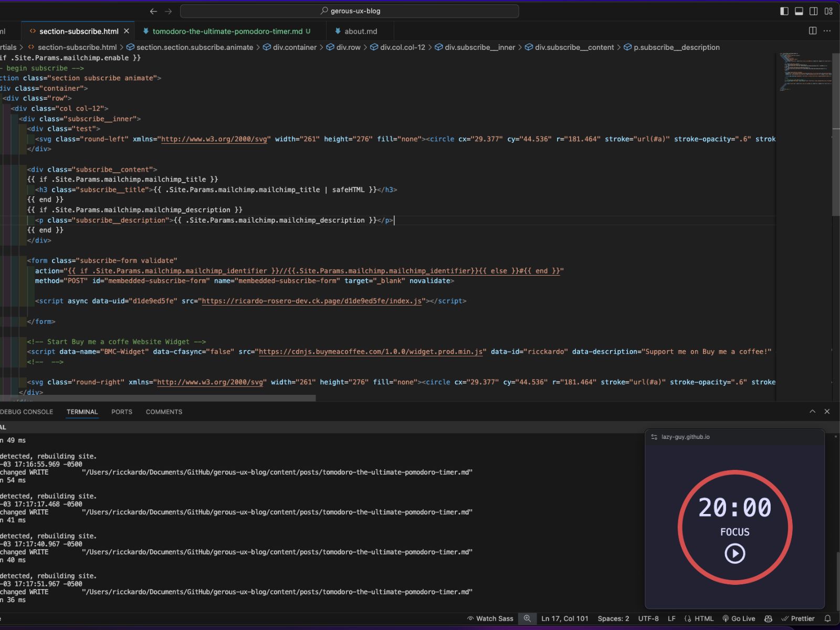Click the symbol icon before p.subscribe__description breadcrumb
Image resolution: width=840 pixels, height=630 pixels.
(x=627, y=47)
